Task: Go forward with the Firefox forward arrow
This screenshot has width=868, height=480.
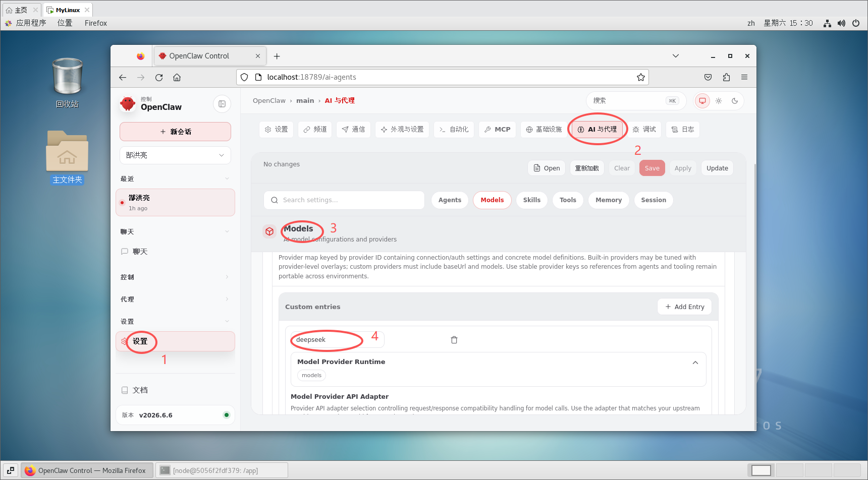Action: pos(141,77)
